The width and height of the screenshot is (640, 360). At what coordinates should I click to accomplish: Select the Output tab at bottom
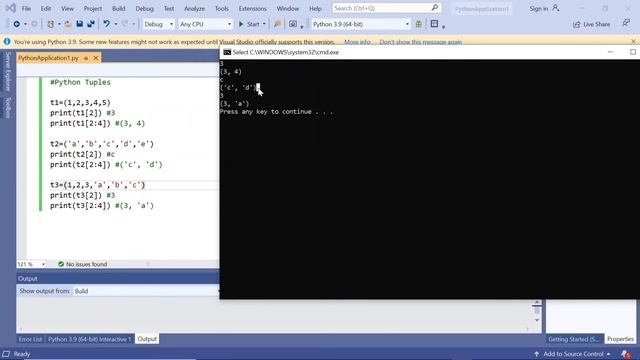point(147,339)
